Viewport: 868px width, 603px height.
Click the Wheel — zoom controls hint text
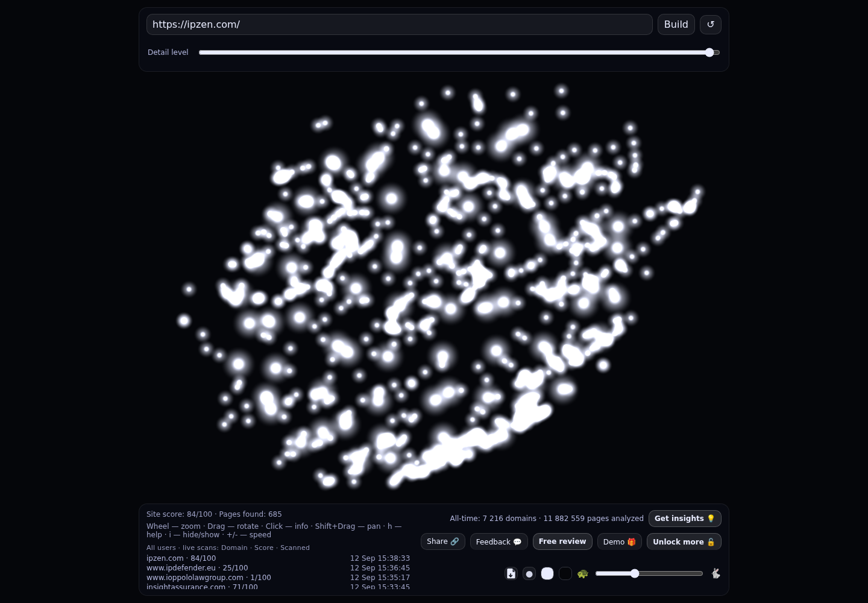tap(274, 531)
